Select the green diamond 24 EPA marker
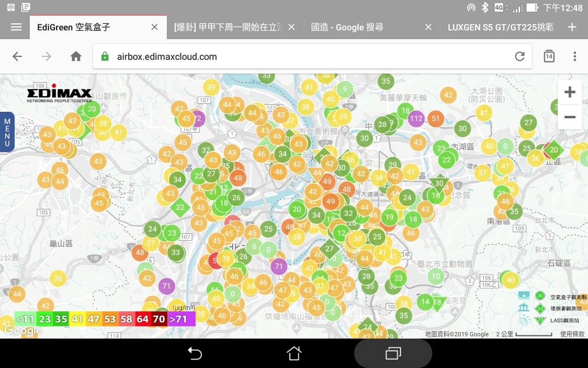This screenshot has width=588, height=368. (x=367, y=326)
